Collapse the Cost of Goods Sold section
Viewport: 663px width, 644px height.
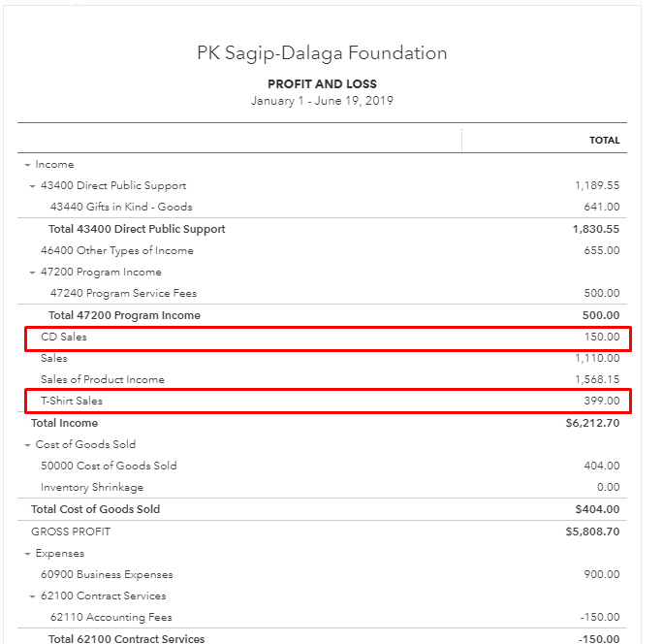point(28,445)
